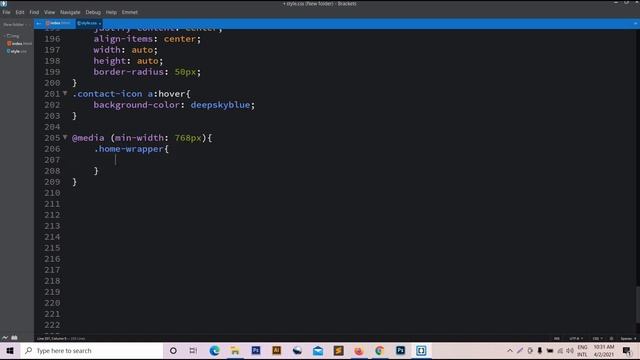Click the .home-wrapper selector

129,149
